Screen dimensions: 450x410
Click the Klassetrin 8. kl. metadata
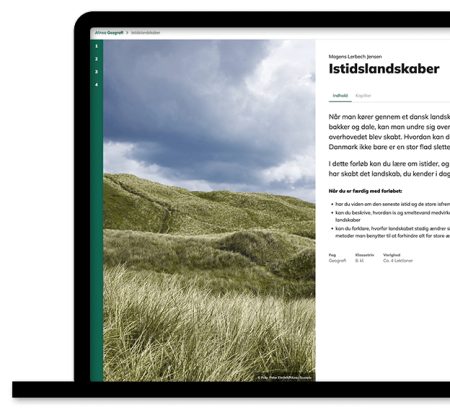(365, 258)
